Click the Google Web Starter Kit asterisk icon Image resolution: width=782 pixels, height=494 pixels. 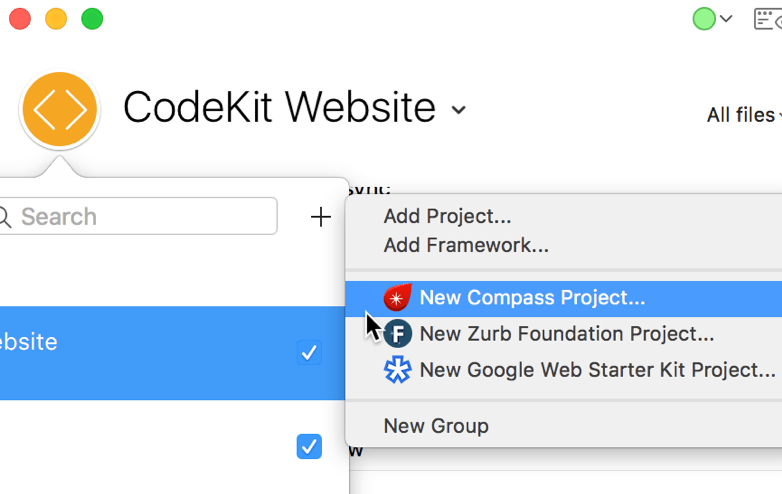click(x=397, y=370)
